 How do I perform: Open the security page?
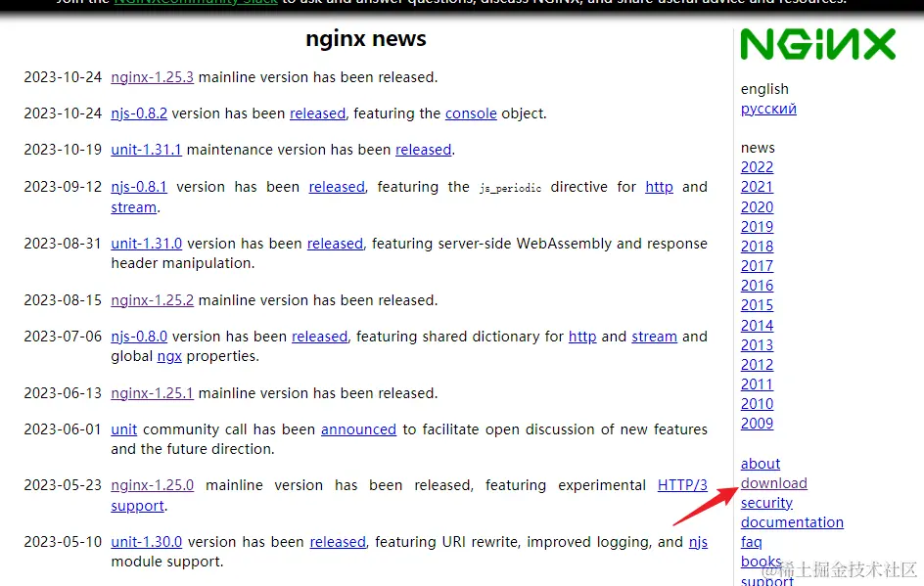point(766,503)
